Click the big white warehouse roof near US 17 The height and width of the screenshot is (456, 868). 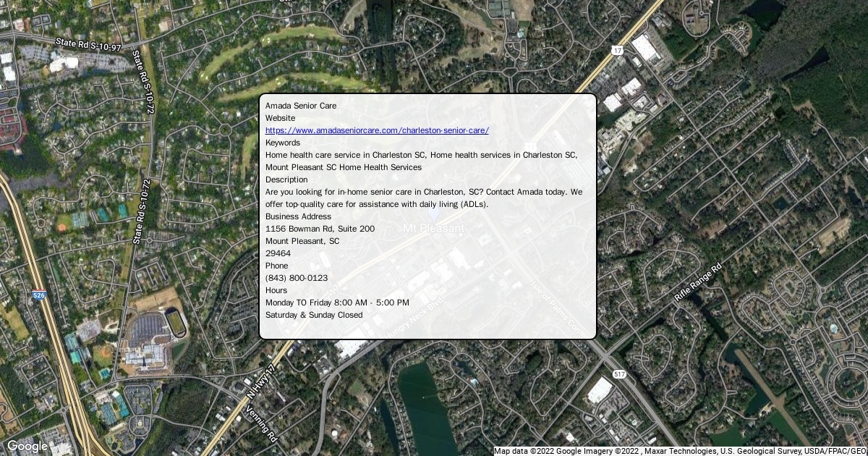[x=645, y=48]
